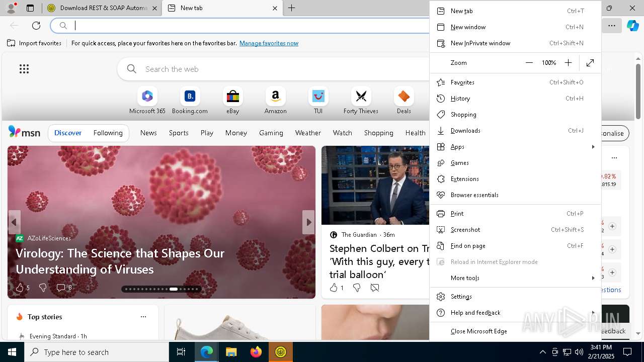The image size is (644, 362).
Task: Open History from the menu
Action: click(x=515, y=99)
